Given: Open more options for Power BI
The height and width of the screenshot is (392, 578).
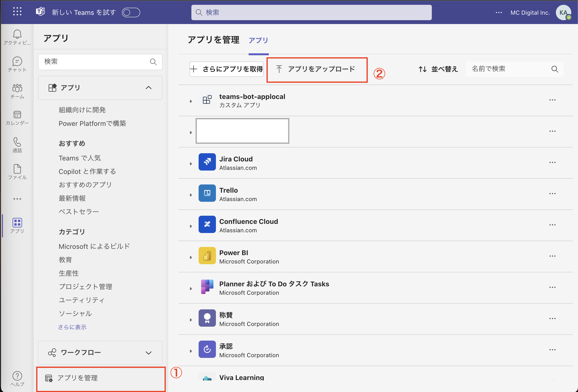Looking at the screenshot, I should pos(552,256).
